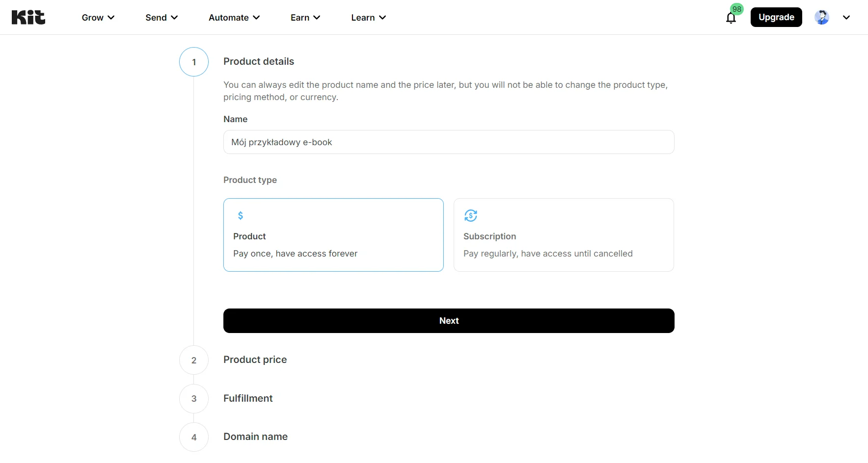Click the dollar sign Product icon

(241, 215)
